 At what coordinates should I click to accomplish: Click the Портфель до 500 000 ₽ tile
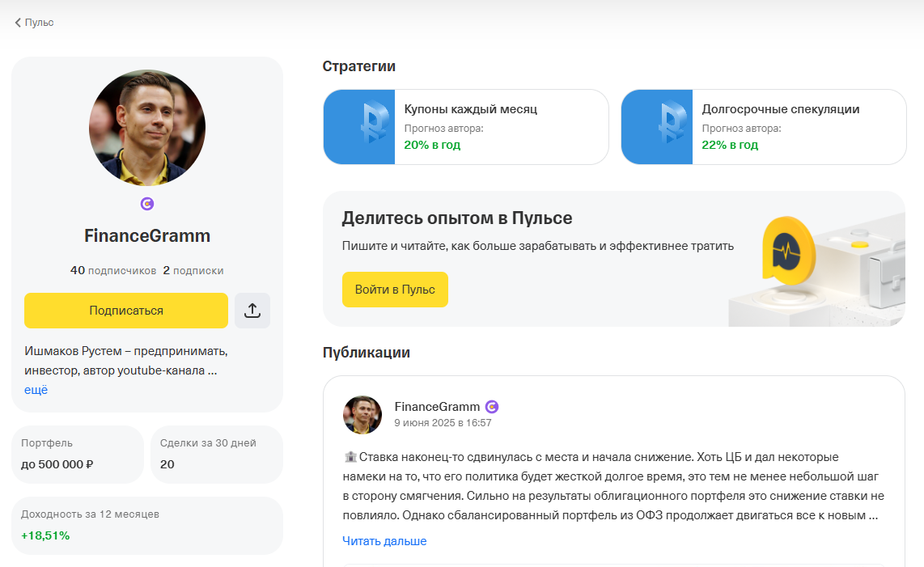coord(77,455)
